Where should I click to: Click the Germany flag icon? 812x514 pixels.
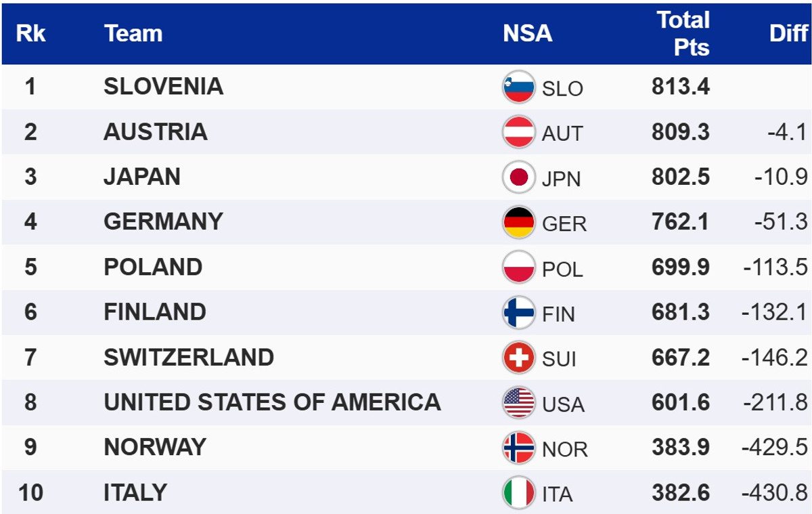pyautogui.click(x=518, y=222)
